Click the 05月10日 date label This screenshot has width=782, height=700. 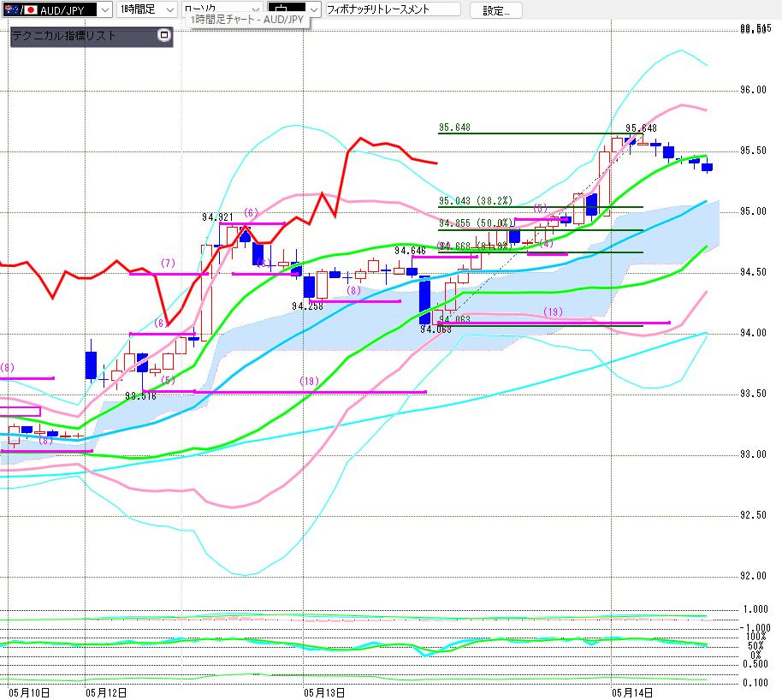pos(29,692)
